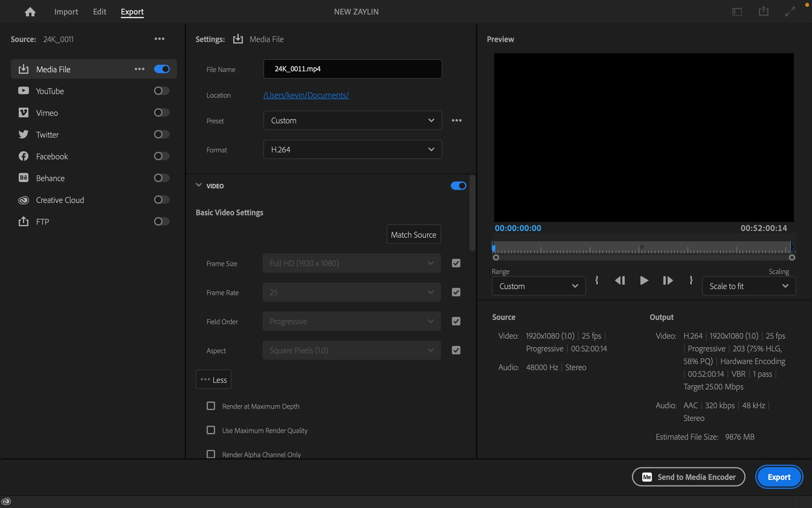Check Render at Maximum Depth
This screenshot has width=812, height=508.
click(211, 406)
